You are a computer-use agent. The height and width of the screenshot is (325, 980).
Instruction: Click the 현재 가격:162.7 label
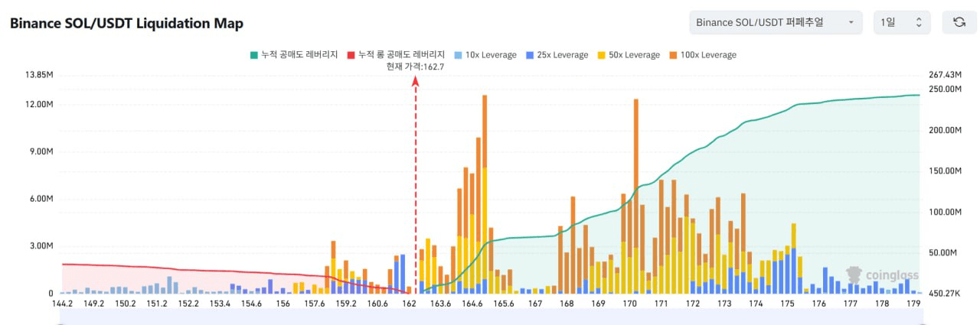coord(416,67)
